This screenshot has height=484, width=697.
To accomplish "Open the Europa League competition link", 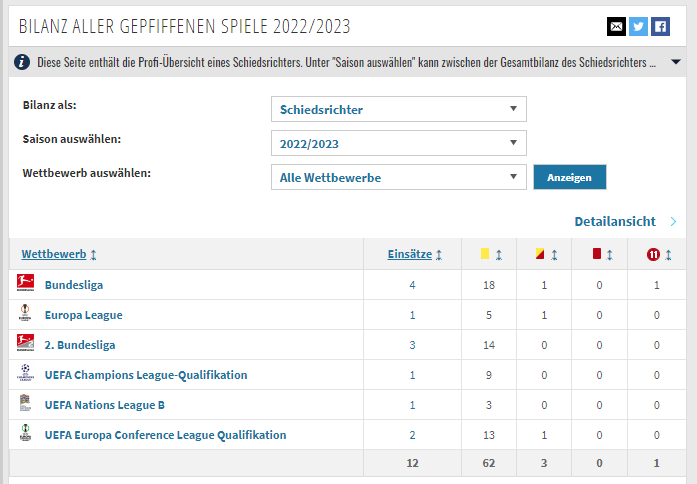I will [84, 315].
